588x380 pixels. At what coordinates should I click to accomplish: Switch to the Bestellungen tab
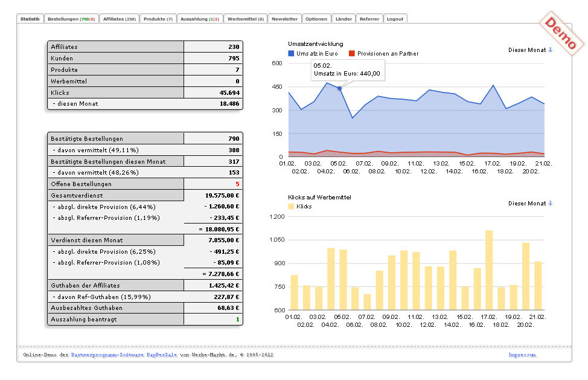tap(71, 19)
